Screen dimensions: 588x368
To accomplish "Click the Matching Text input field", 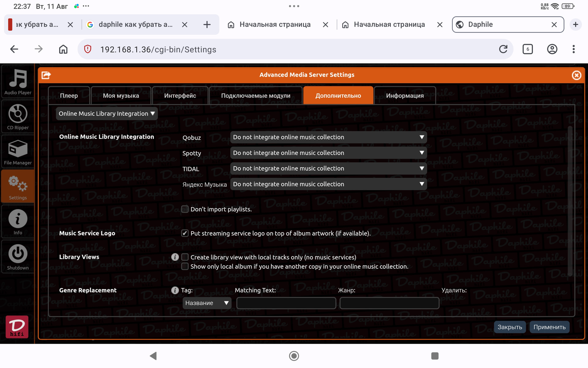I will click(x=286, y=303).
